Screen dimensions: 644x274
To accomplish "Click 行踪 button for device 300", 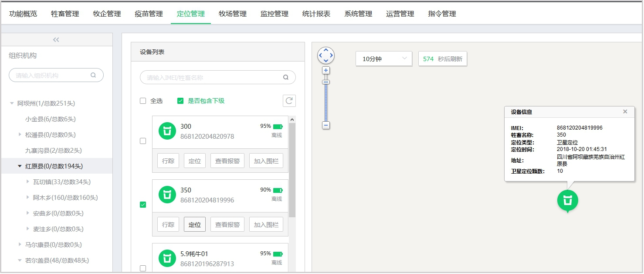I will tap(168, 161).
